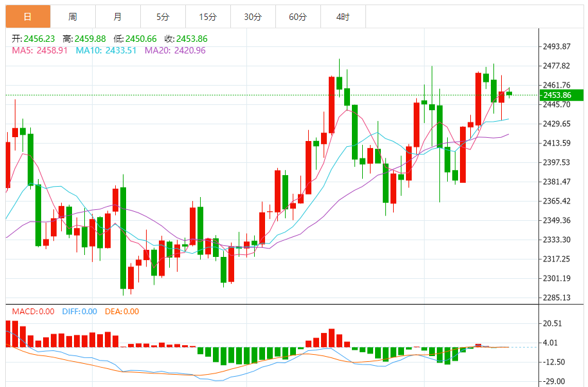Click the latest small green candlestick
Image resolution: width=588 pixels, height=387 pixels.
pyautogui.click(x=509, y=93)
